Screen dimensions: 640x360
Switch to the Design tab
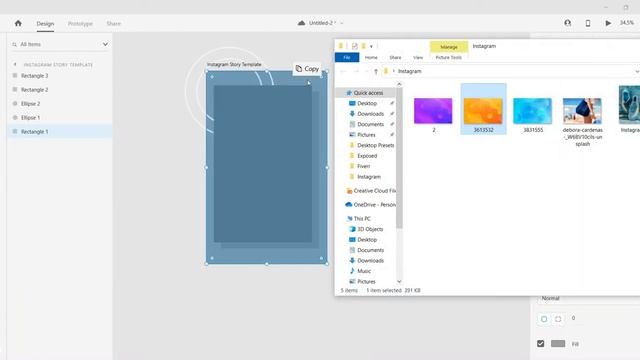pyautogui.click(x=45, y=24)
